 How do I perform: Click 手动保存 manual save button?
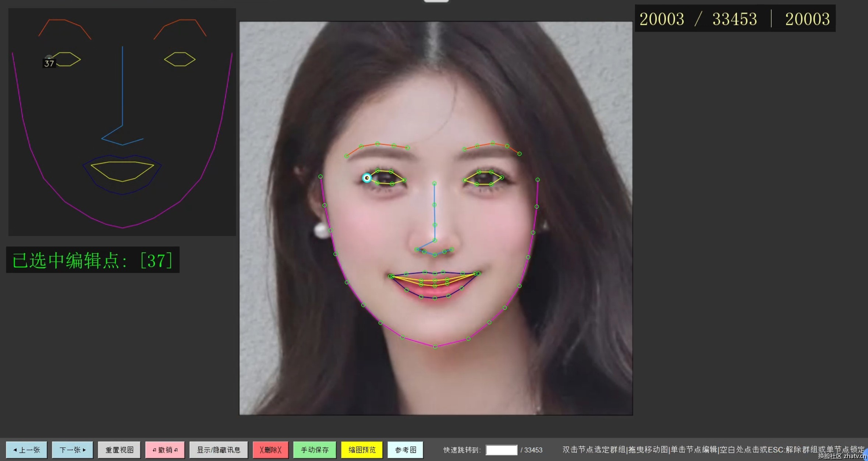(315, 450)
